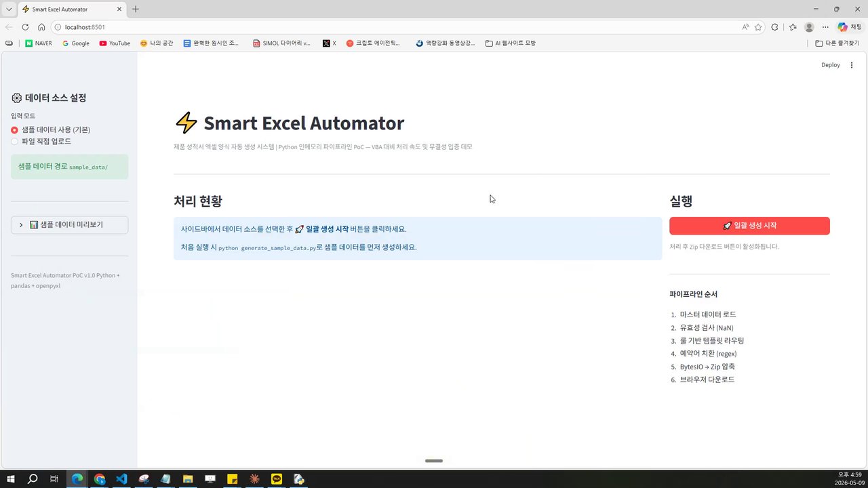Click the 데이터 소스 설정 sidebar heading
Image resolution: width=868 pixels, height=488 pixels.
click(x=56, y=98)
